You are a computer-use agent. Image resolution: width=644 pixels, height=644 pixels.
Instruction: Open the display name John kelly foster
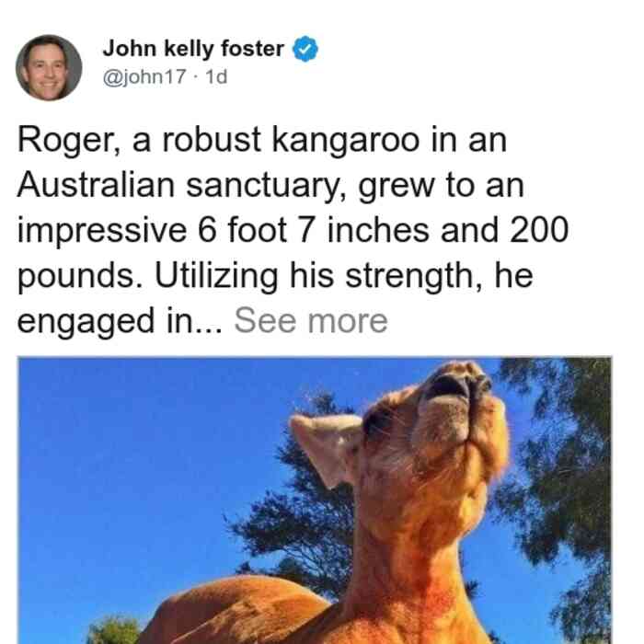[193, 49]
